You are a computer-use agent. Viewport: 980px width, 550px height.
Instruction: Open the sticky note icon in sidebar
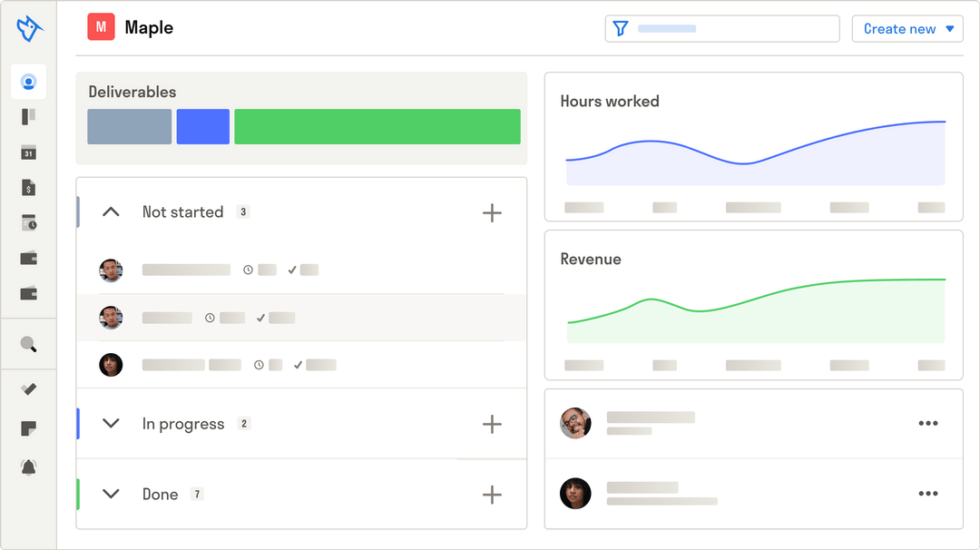(x=29, y=428)
